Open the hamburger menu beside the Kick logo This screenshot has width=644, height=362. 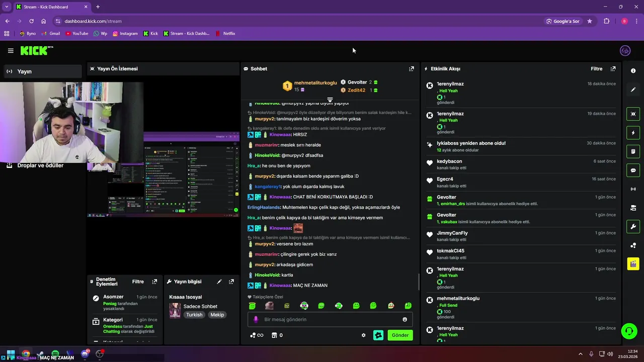11,51
